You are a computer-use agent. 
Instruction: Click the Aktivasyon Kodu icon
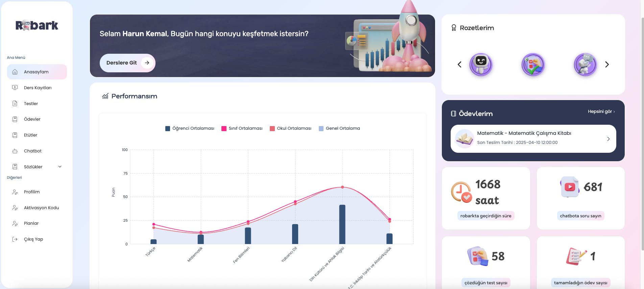tap(15, 208)
